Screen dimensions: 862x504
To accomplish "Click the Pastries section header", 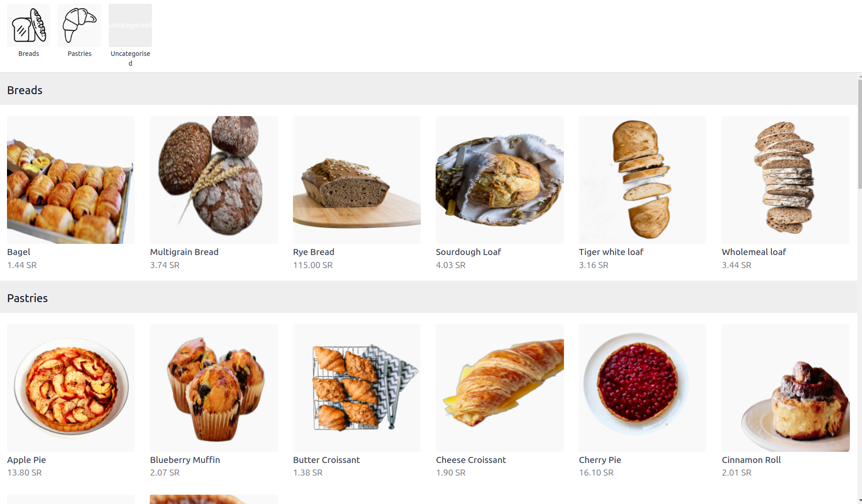I will [429, 298].
